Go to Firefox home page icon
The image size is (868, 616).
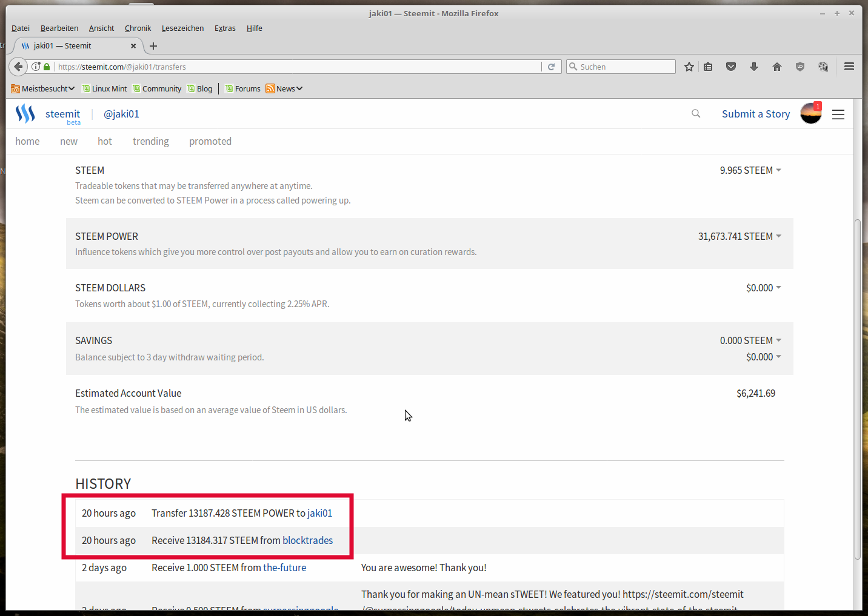tap(777, 67)
